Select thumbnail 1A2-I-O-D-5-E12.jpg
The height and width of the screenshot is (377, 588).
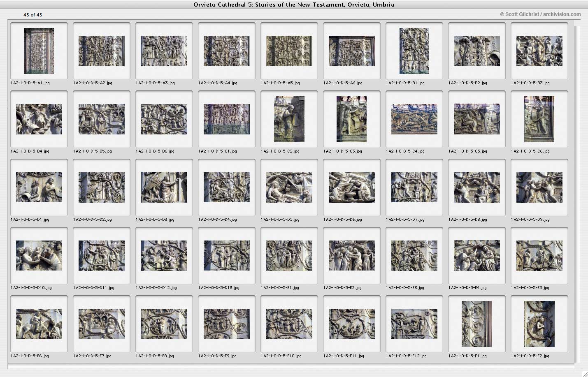414,324
